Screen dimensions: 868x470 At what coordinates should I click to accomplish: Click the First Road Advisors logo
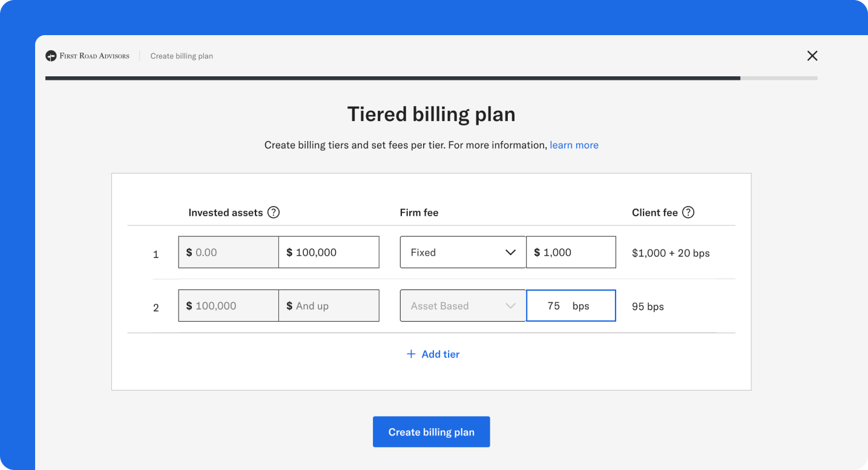87,56
